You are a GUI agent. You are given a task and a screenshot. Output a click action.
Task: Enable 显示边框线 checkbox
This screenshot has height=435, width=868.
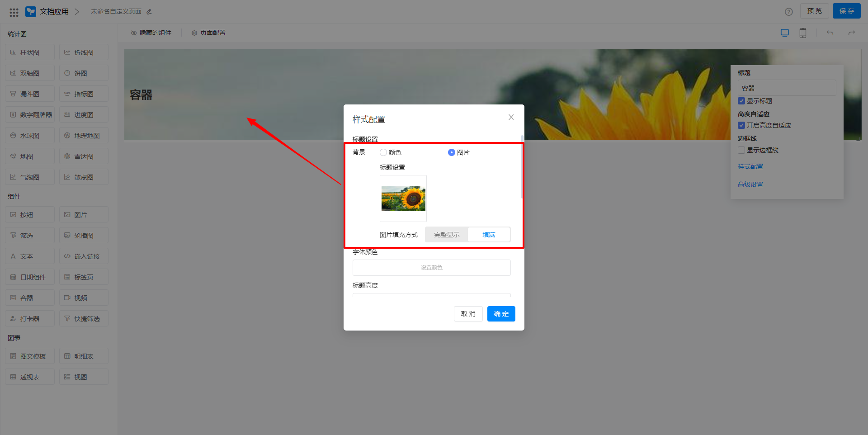click(x=741, y=150)
